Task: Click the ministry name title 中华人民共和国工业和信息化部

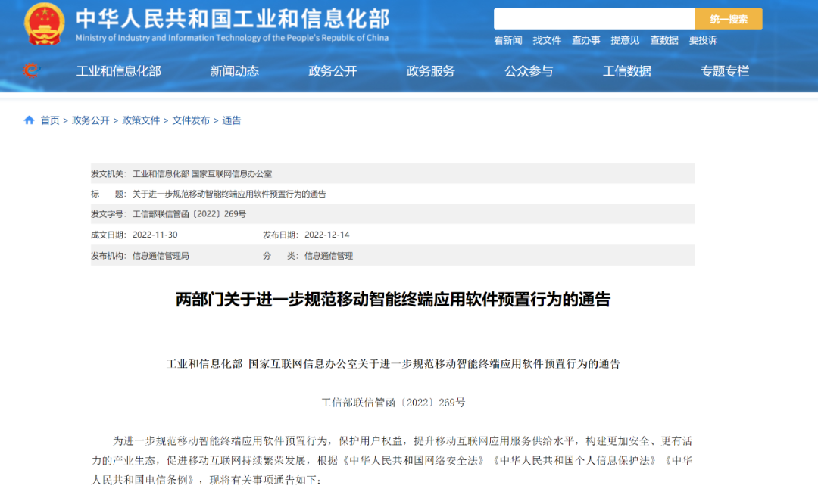Action: [233, 19]
